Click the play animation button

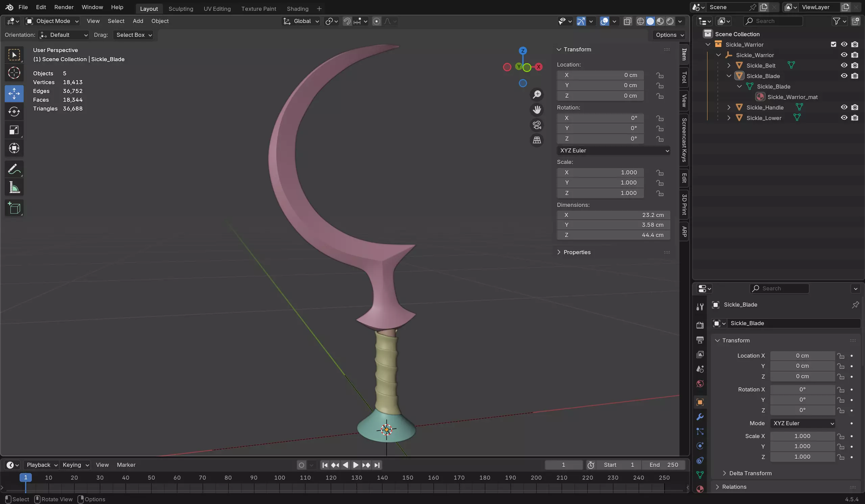click(356, 465)
